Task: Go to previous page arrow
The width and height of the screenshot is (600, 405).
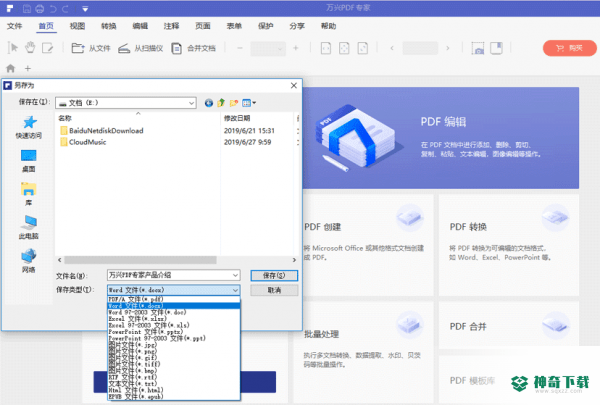Action: [x=392, y=48]
